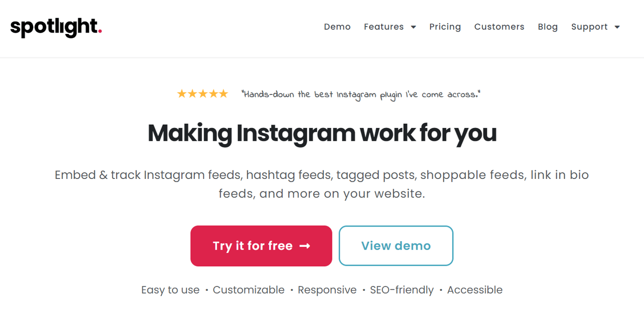Click the second star in the rating
Screen dimensions: 644x313
click(193, 93)
